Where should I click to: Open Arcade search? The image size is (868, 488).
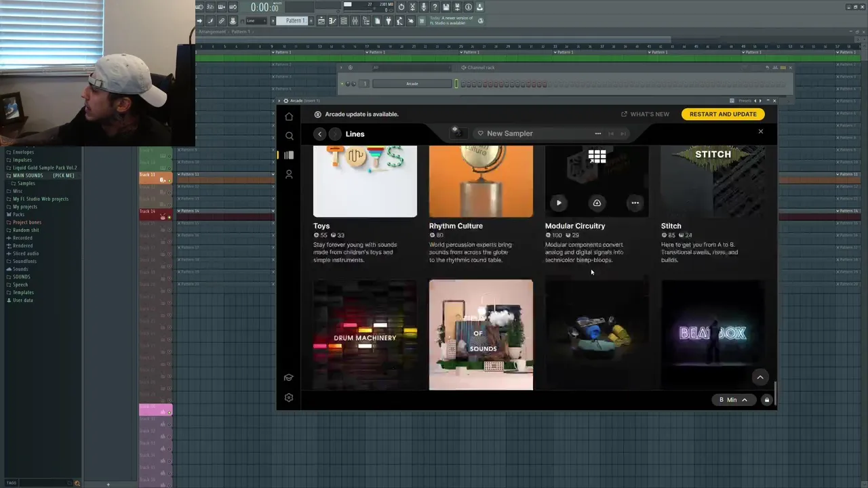(x=289, y=136)
